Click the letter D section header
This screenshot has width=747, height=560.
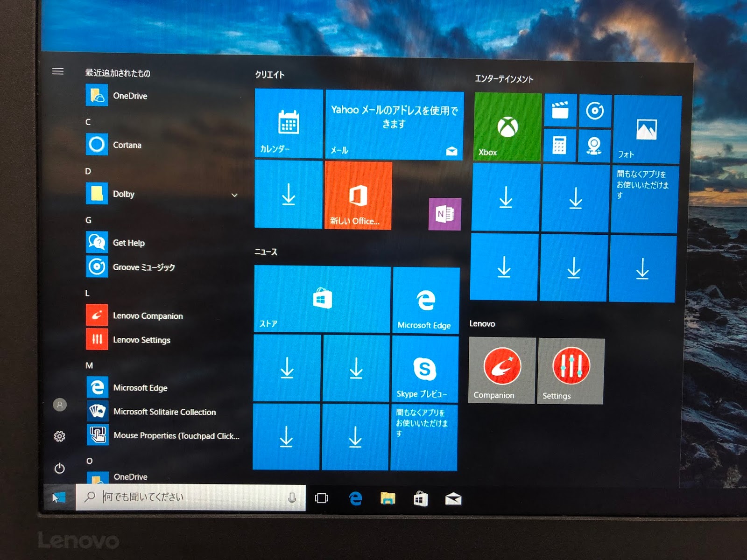point(88,171)
